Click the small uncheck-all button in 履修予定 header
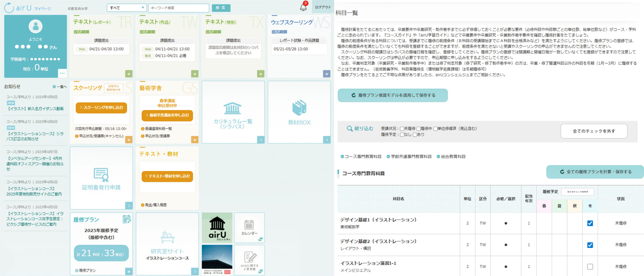 click(578, 192)
